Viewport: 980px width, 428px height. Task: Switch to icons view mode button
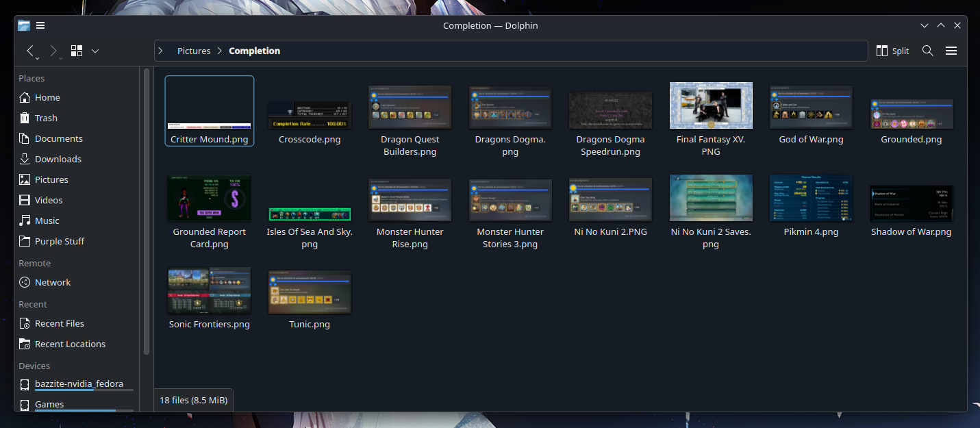click(x=77, y=51)
